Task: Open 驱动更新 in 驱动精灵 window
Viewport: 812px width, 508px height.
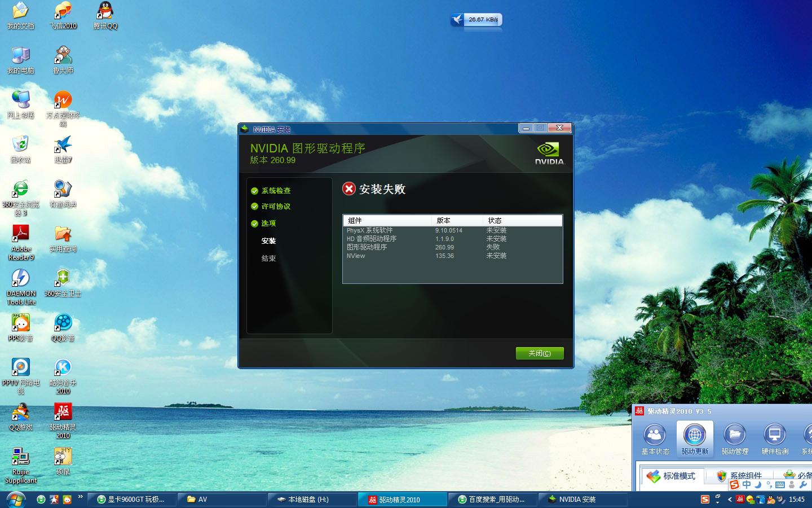Action: (x=695, y=439)
